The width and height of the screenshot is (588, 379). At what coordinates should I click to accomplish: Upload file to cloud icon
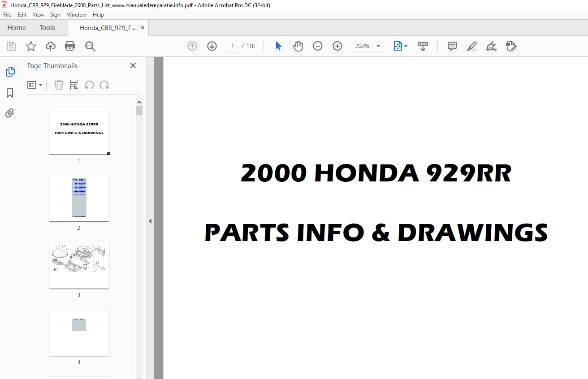(51, 46)
